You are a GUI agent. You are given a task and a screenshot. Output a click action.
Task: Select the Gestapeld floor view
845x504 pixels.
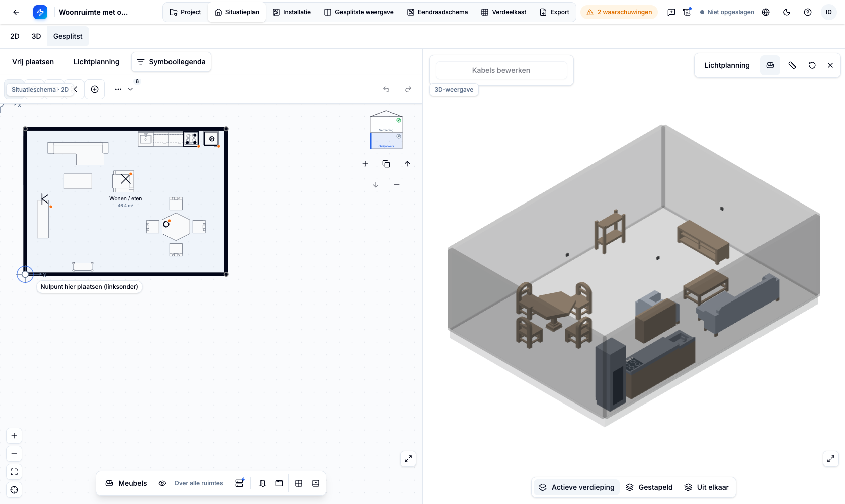point(649,487)
